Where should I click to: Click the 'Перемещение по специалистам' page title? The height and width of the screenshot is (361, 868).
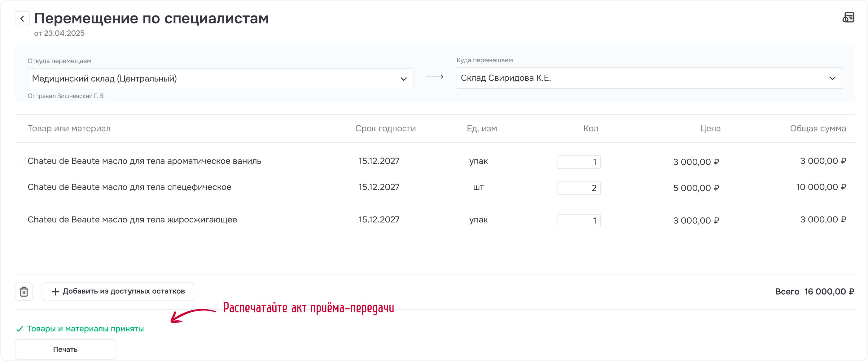[151, 18]
